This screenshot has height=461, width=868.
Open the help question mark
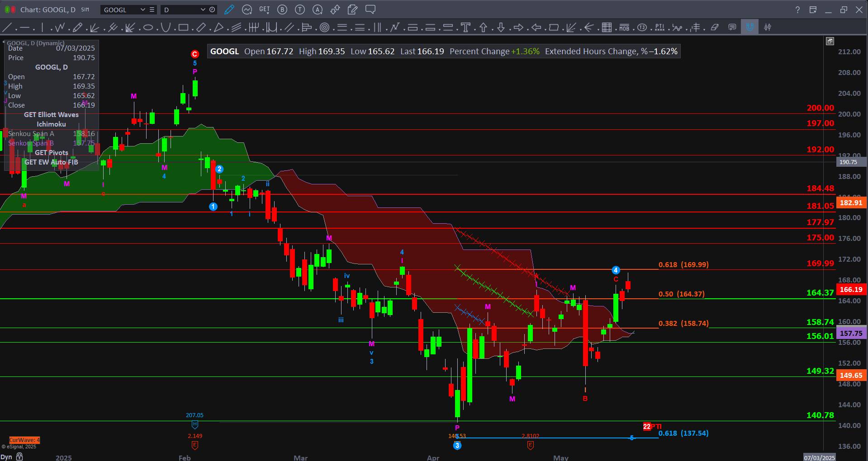pos(797,9)
